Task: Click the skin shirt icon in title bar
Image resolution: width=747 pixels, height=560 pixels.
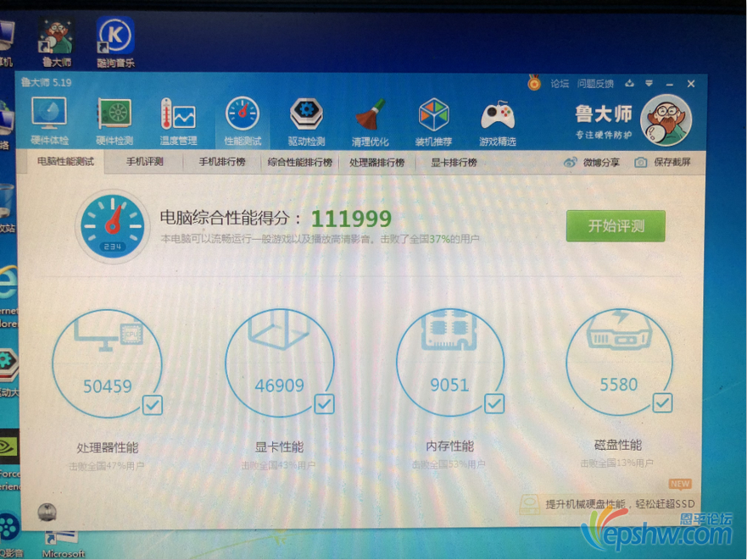Action: (629, 83)
